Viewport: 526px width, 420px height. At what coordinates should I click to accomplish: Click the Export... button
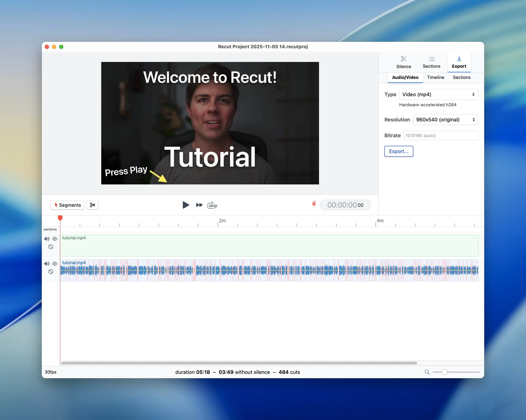[398, 151]
